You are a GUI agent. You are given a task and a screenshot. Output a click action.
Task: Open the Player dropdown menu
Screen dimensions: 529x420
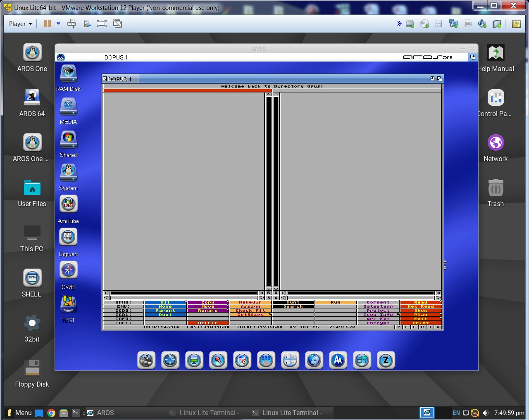(21, 24)
